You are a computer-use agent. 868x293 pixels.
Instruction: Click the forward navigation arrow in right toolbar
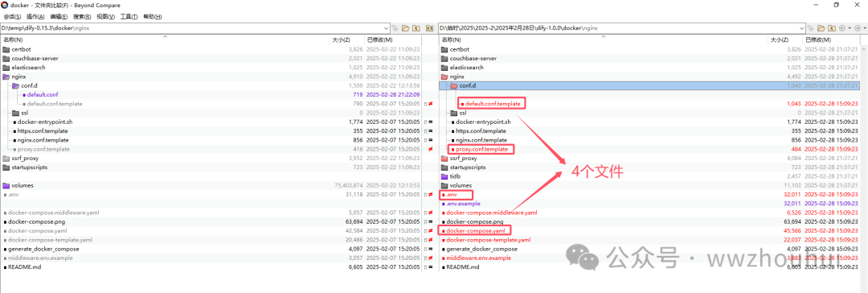(858, 27)
